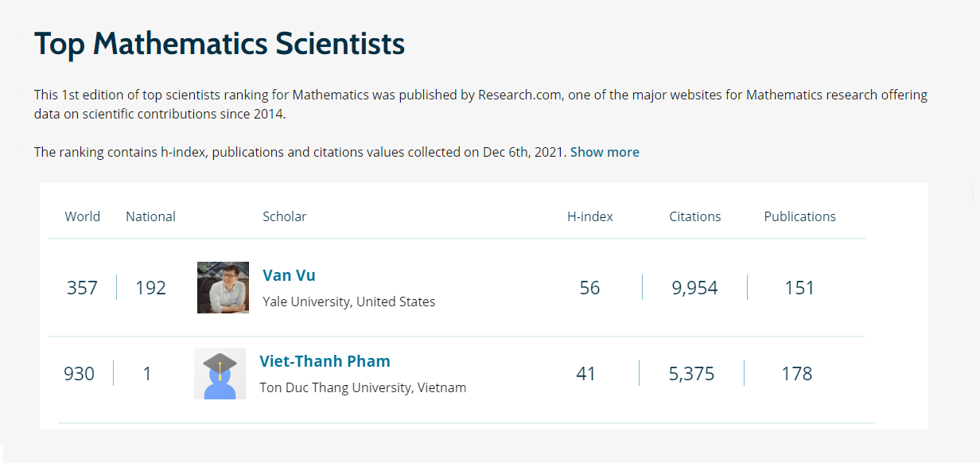Click Viet-Thanh Pham's world rank 930
This screenshot has width=980, height=463.
coord(79,374)
